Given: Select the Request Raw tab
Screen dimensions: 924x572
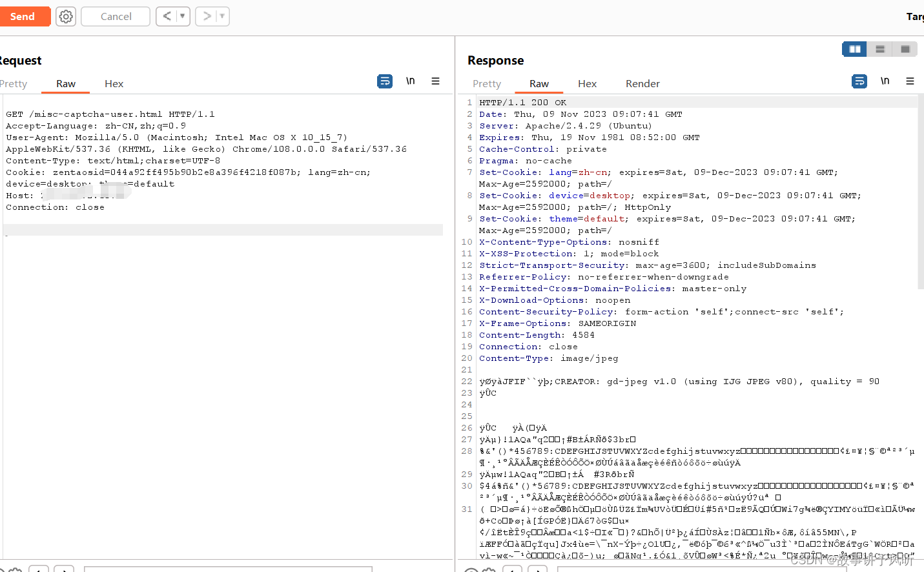Looking at the screenshot, I should pyautogui.click(x=66, y=84).
